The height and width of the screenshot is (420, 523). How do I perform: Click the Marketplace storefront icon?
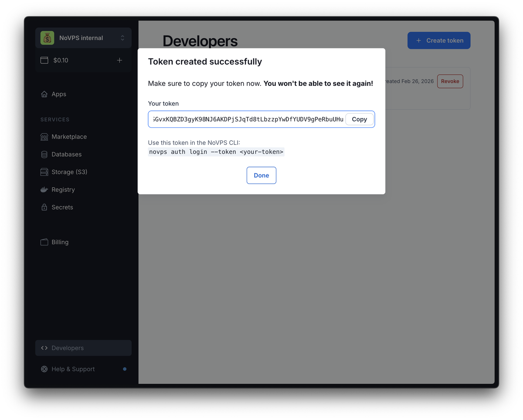click(x=44, y=137)
